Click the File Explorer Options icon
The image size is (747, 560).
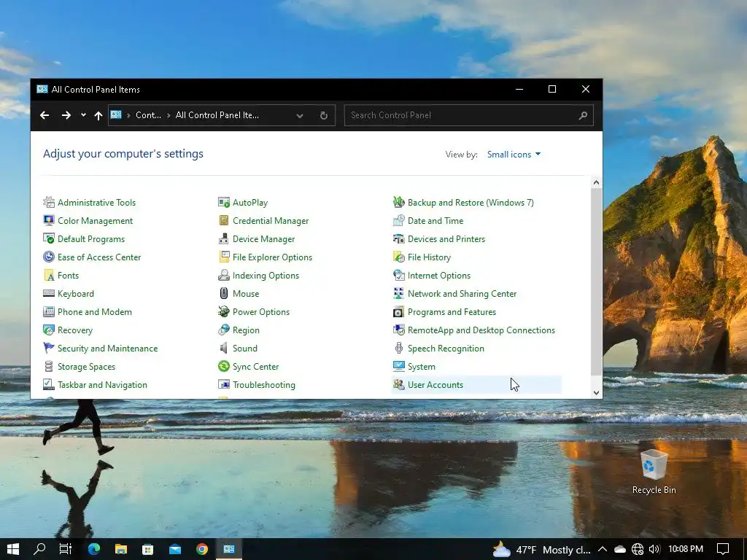pyautogui.click(x=223, y=257)
